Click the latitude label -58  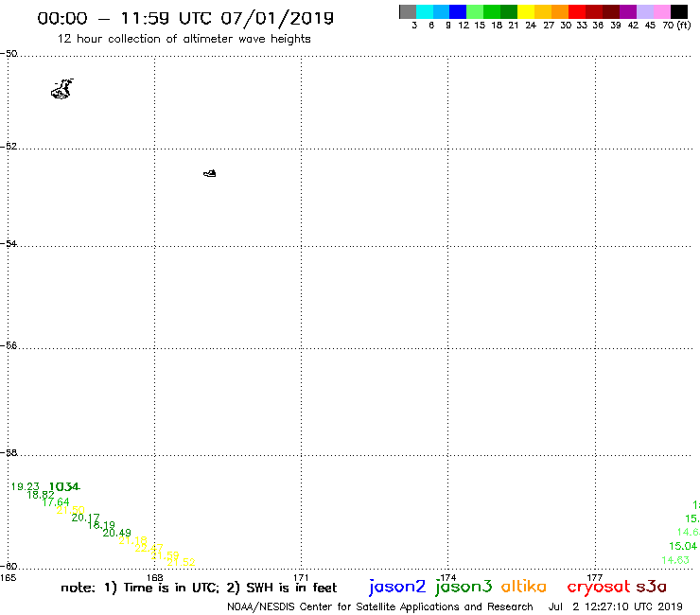9,452
